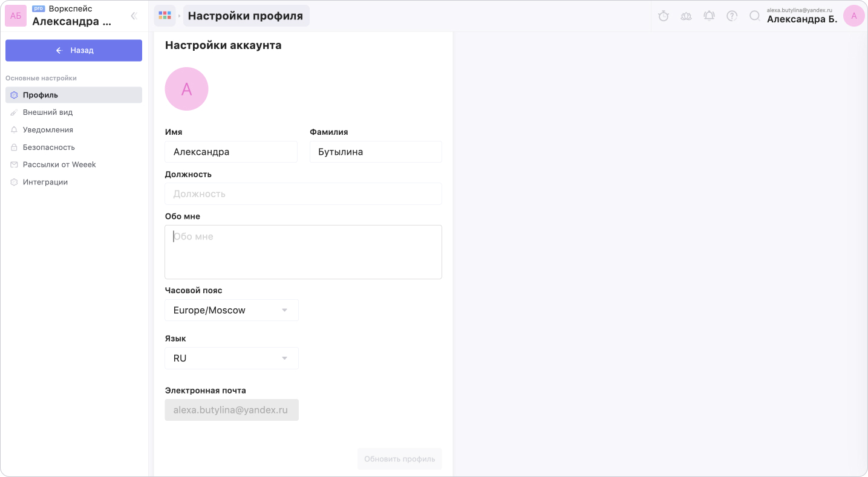Open the notifications bell icon in header
The height and width of the screenshot is (477, 868).
click(709, 16)
